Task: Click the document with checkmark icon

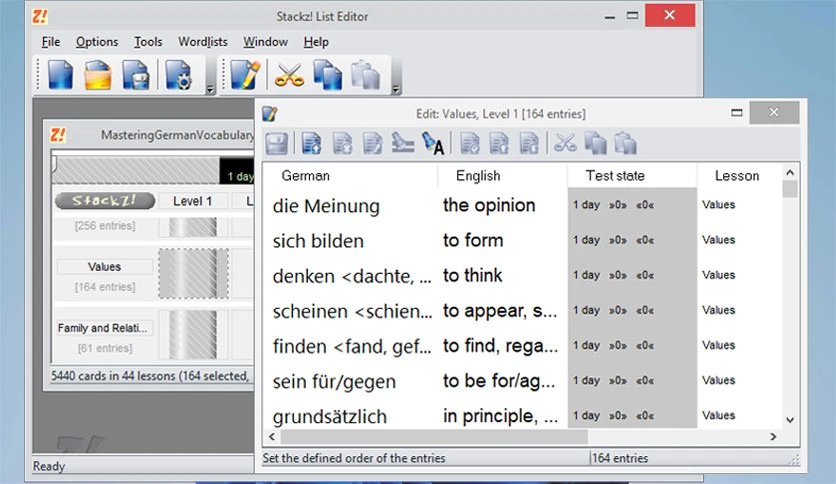Action: pyautogui.click(x=470, y=143)
